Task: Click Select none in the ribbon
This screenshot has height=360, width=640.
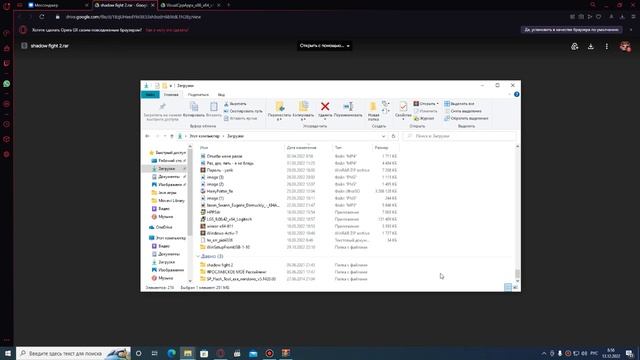Action: pyautogui.click(x=463, y=111)
